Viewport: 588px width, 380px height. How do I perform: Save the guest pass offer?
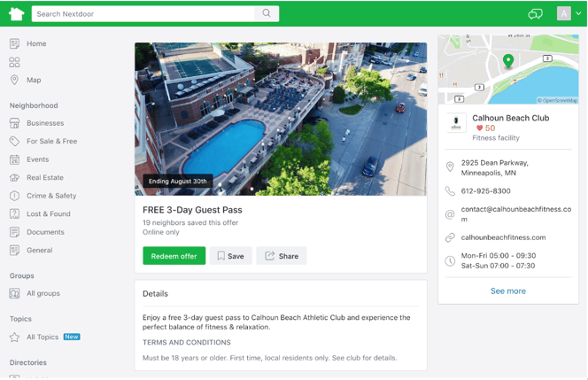(x=230, y=256)
